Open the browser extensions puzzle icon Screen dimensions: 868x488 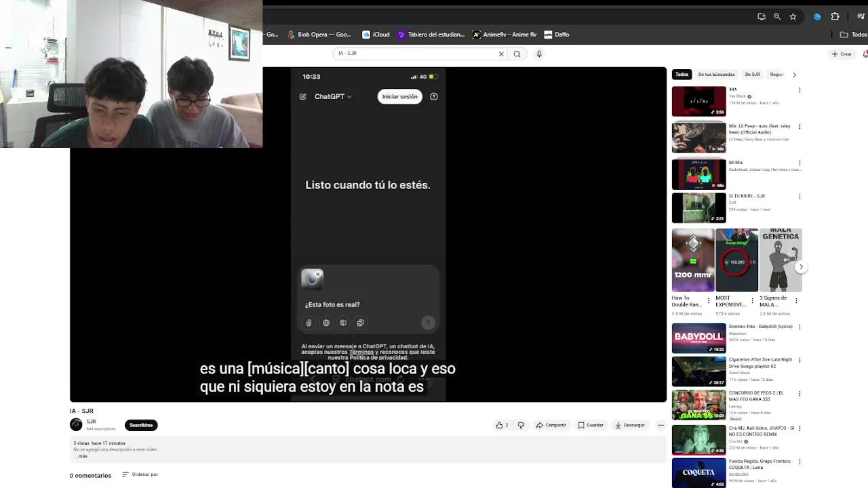point(835,17)
